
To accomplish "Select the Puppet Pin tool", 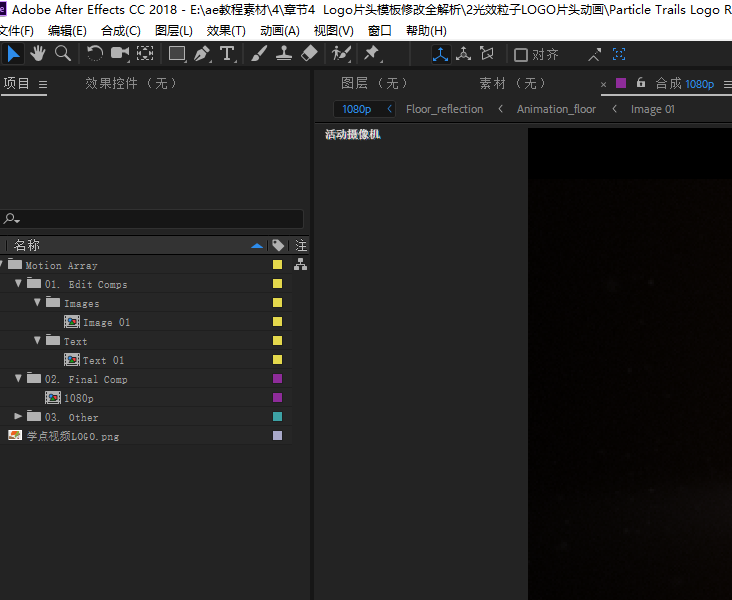I will pos(373,54).
